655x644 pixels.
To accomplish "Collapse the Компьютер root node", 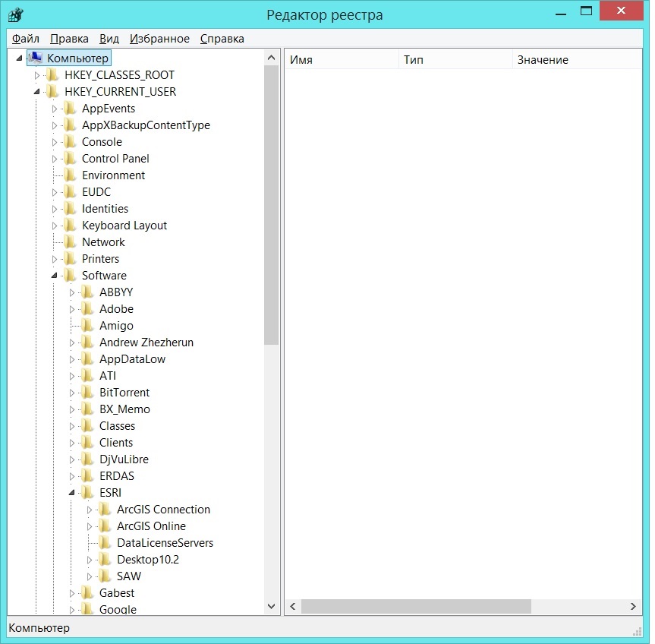I will click(19, 58).
